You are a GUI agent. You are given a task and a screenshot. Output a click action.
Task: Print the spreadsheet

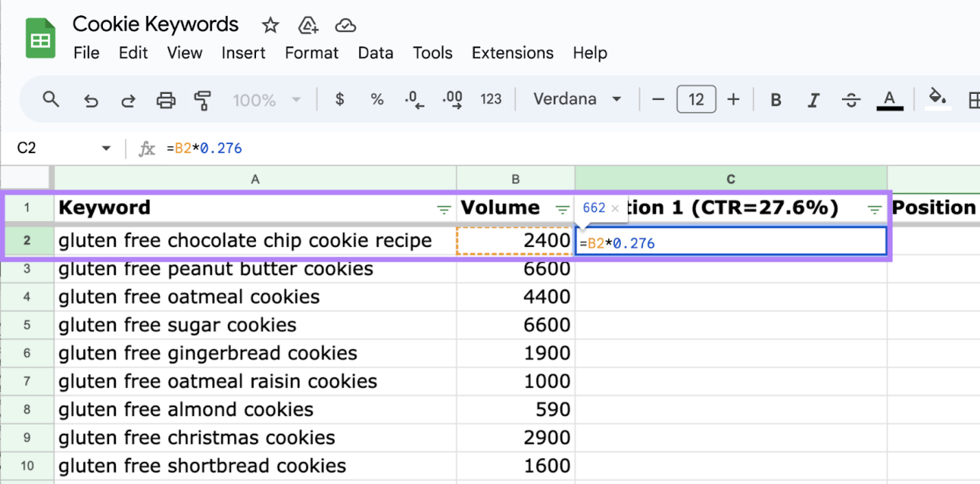click(165, 100)
